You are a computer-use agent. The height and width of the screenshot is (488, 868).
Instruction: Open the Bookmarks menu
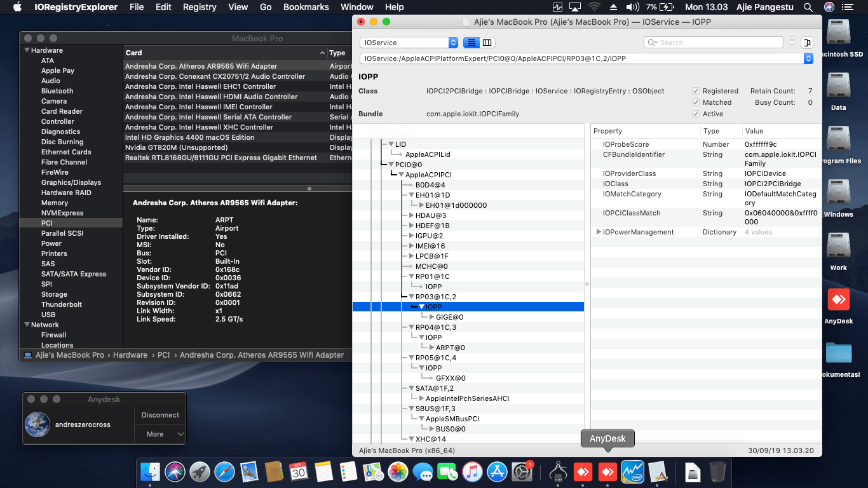(x=306, y=7)
